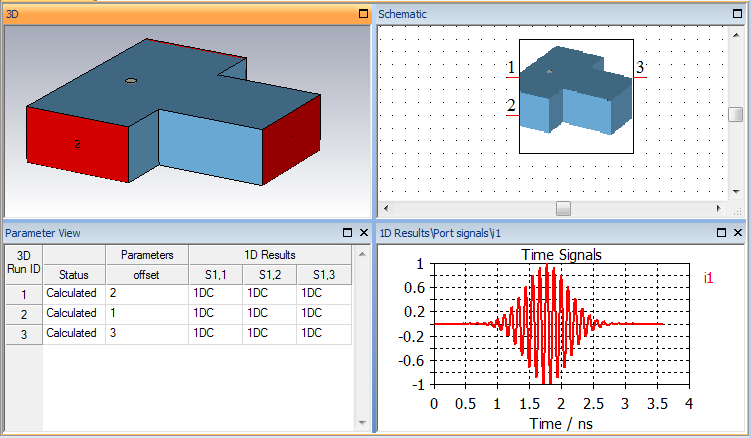Click the Parameter View scroll up arrow
The width and height of the screenshot is (751, 438).
pyautogui.click(x=362, y=254)
